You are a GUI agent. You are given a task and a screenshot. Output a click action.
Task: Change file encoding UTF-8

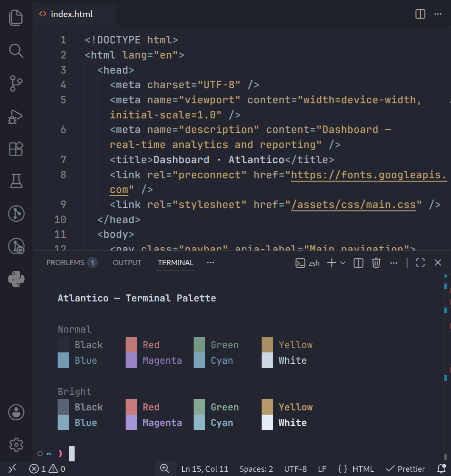[296, 469]
